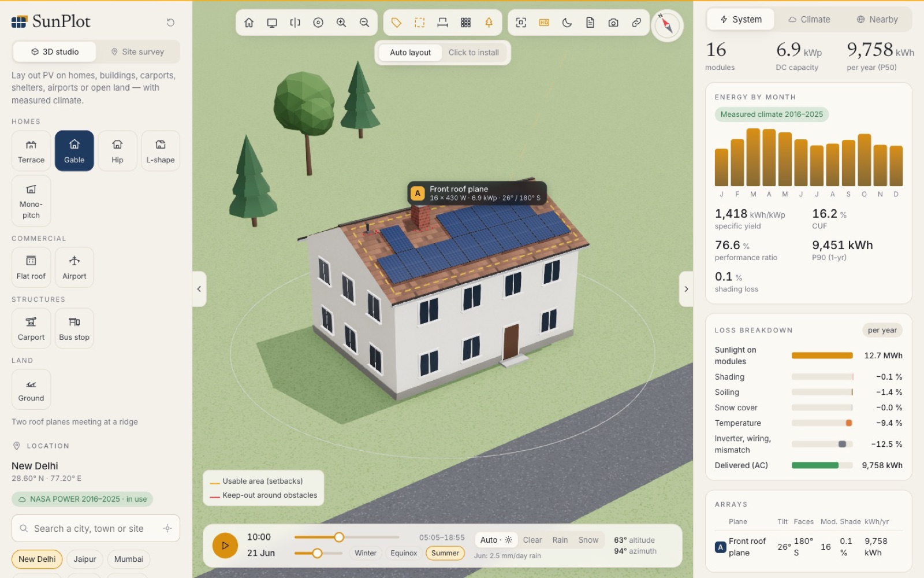Click the camera screenshot icon
Image resolution: width=924 pixels, height=578 pixels.
point(613,23)
